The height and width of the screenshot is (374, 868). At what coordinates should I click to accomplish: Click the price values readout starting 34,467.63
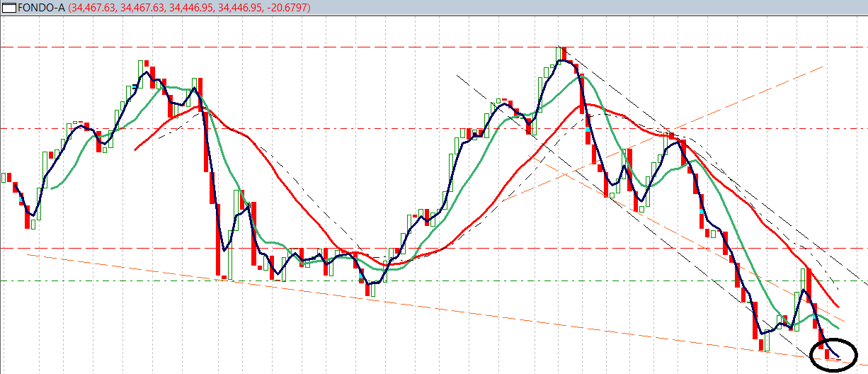point(188,8)
